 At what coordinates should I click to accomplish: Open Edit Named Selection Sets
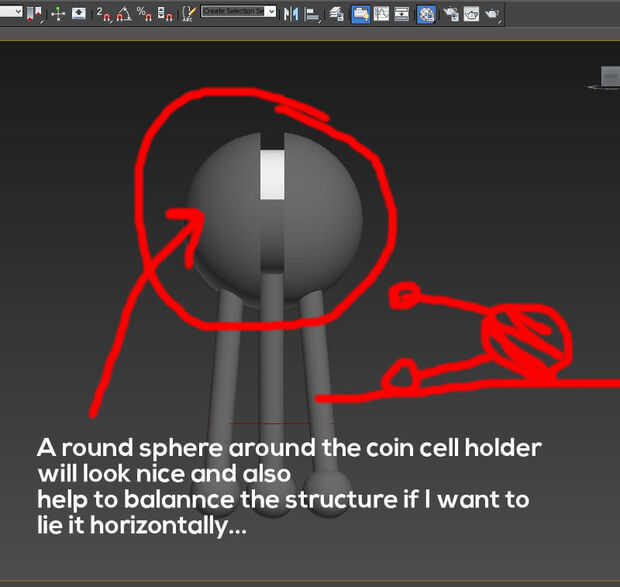[189, 14]
